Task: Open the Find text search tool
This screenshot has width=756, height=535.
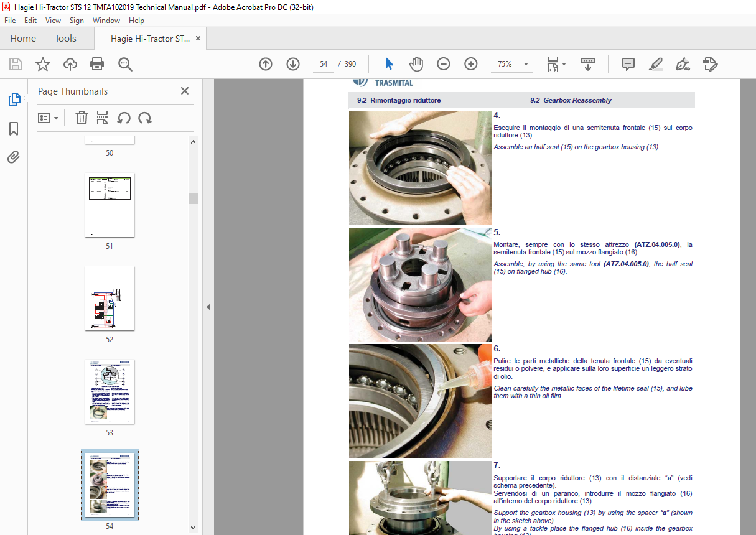Action: click(x=125, y=64)
